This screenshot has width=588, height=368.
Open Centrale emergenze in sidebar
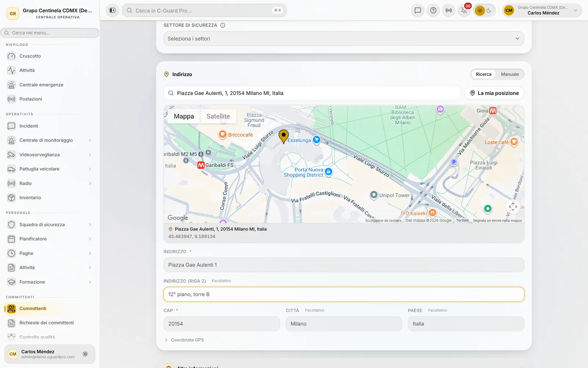pyautogui.click(x=50, y=85)
